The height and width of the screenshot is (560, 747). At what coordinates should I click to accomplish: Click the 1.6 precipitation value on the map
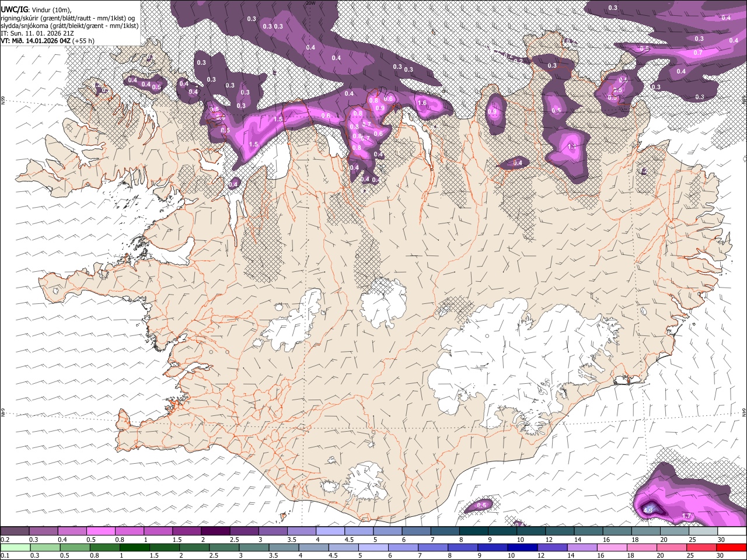[x=422, y=103]
